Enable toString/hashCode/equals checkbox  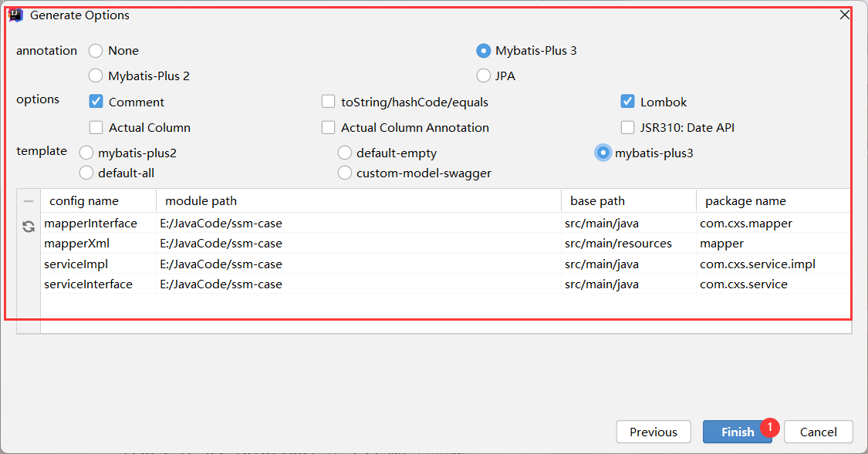point(328,101)
